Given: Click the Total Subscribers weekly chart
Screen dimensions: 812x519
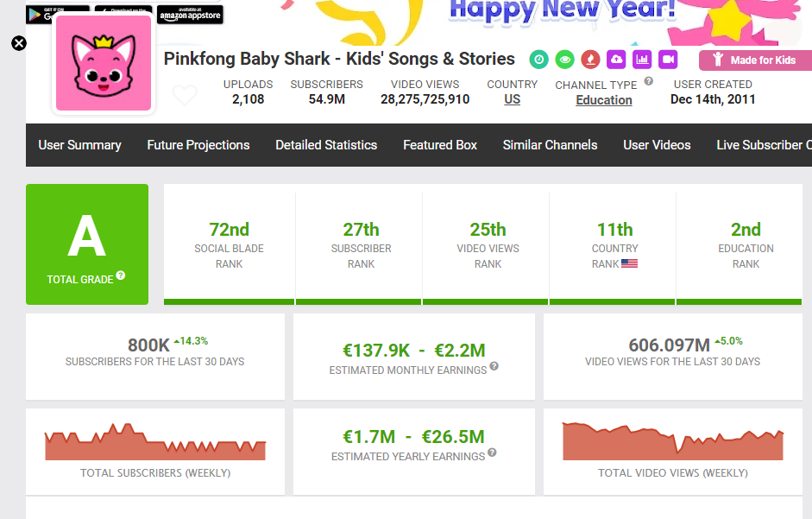Looking at the screenshot, I should (155, 442).
